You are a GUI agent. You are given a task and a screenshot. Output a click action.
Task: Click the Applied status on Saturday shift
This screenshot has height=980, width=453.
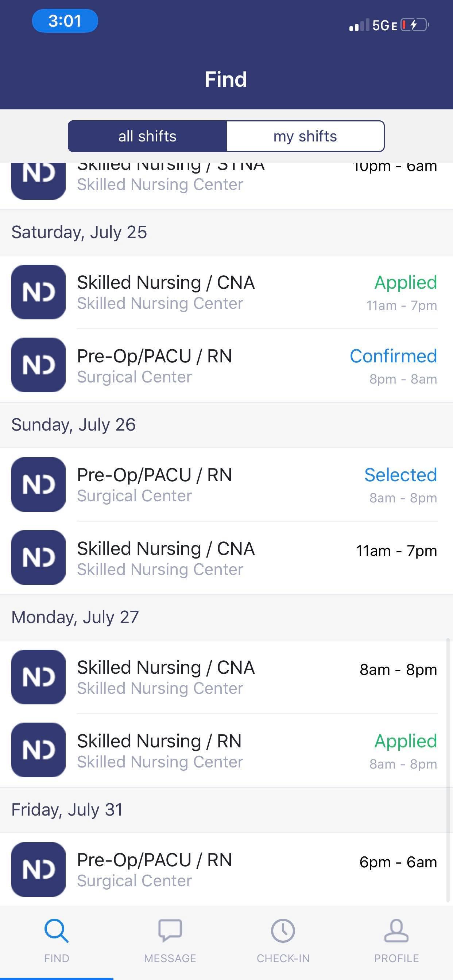coord(406,283)
